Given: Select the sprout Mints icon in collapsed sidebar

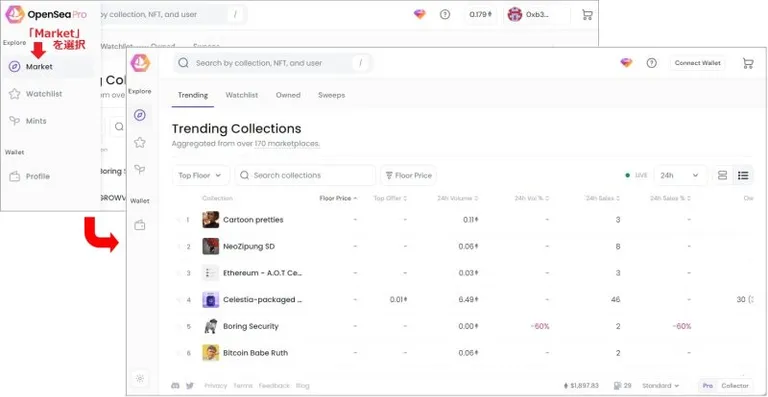Looking at the screenshot, I should (140, 169).
